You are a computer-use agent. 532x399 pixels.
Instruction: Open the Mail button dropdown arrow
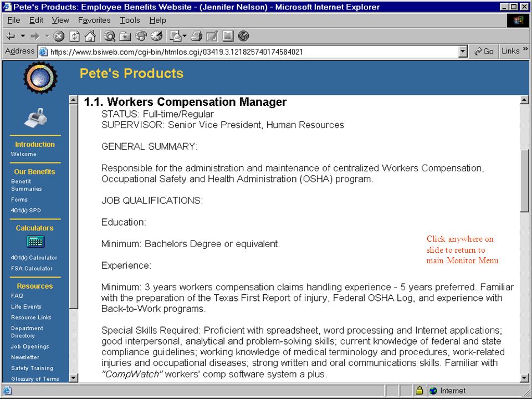pos(184,35)
